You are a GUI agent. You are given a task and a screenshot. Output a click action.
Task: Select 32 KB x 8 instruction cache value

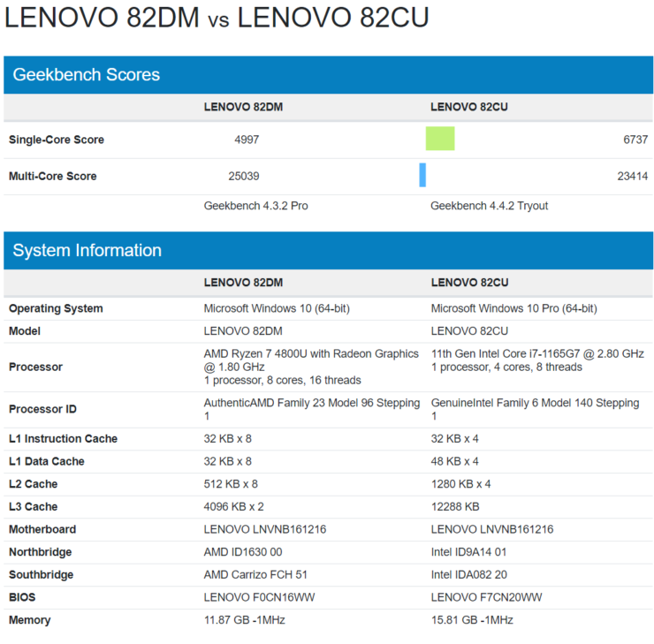tap(227, 438)
